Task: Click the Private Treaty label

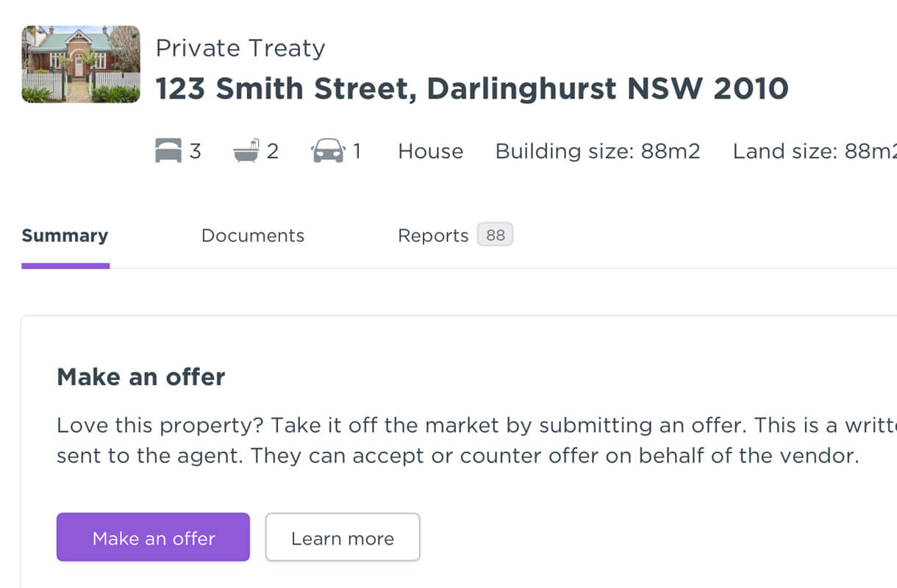Action: click(240, 49)
